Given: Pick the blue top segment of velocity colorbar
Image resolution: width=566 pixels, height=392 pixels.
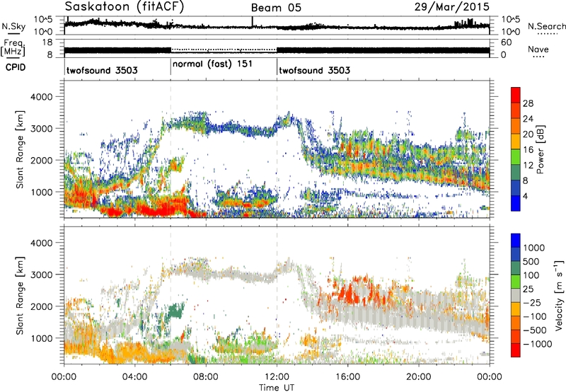Looking at the screenshot, I should (x=516, y=241).
